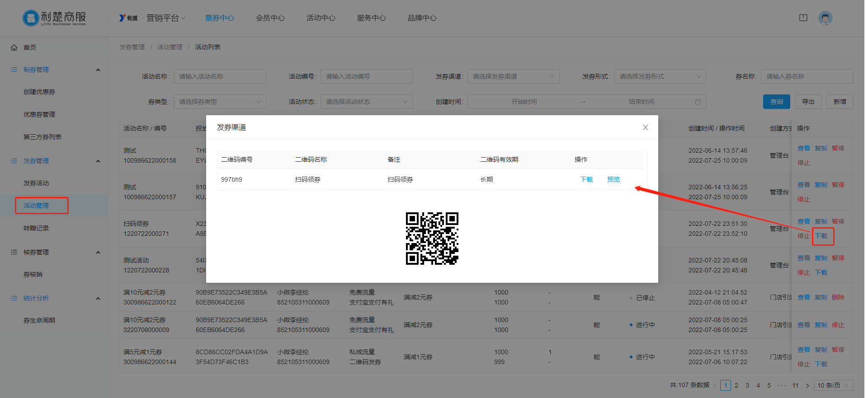This screenshot has height=398, width=868.
Task: Click the 活动名称 input field
Action: [x=220, y=76]
